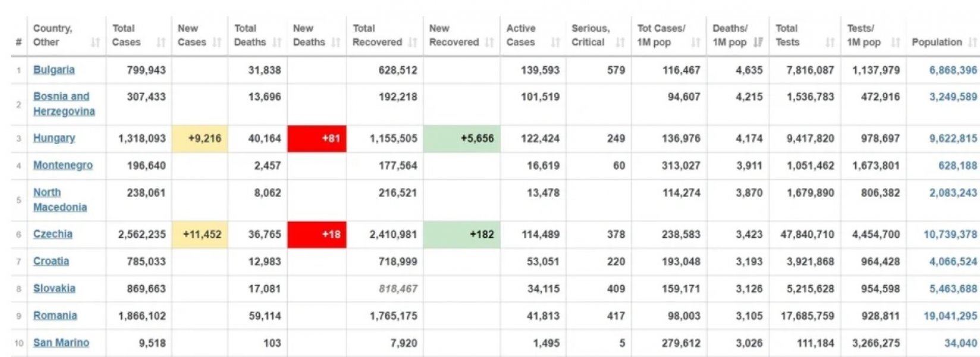The image size is (980, 357).
Task: Click Active Cases sort arrows icon
Action: [555, 43]
